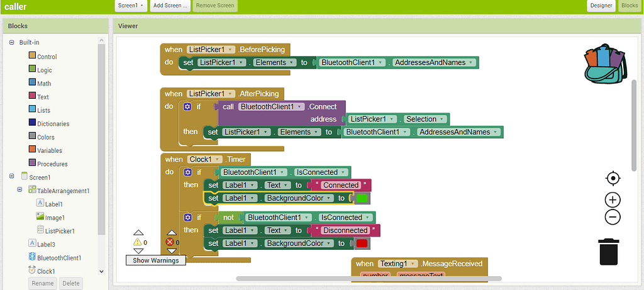Zoom in with the plus icon
The image size is (644, 290).
tap(613, 200)
